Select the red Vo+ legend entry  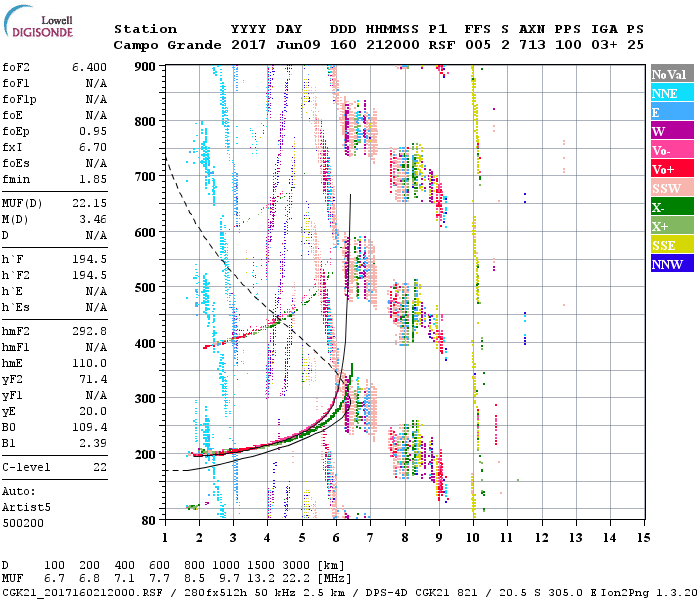click(670, 169)
